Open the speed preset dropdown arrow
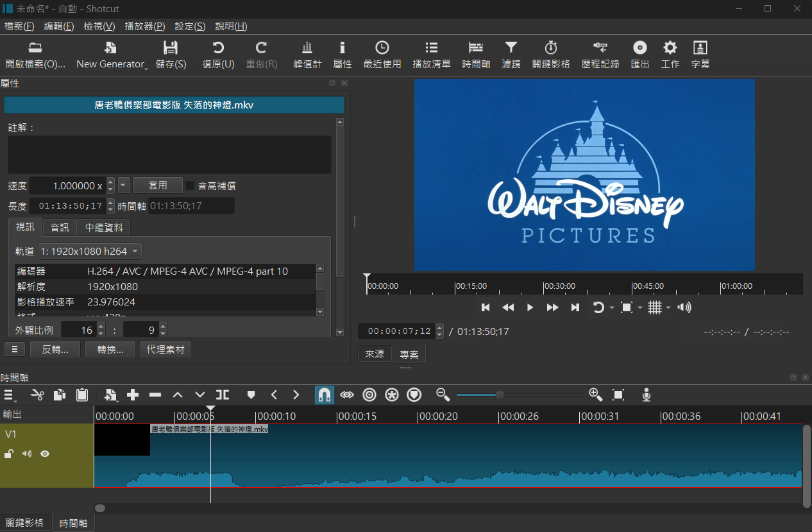Screen dimensions: 812x532 (124, 185)
